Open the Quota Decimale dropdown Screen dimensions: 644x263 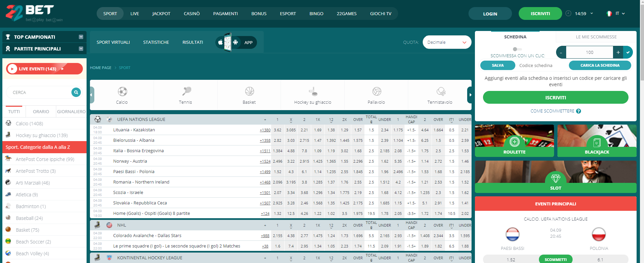tap(447, 42)
